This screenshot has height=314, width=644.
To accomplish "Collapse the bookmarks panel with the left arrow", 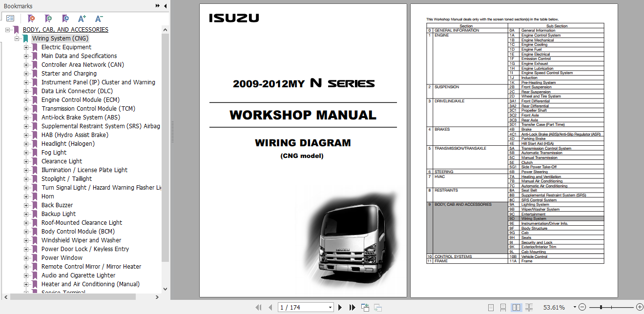I will coord(165,6).
